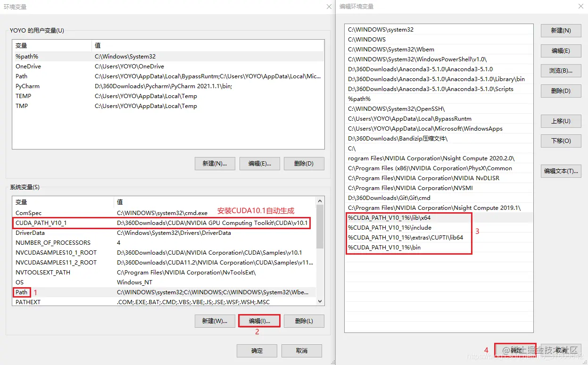Select the NVTOOLSEXT_PATH variable
This screenshot has height=365, width=588.
pyautogui.click(x=164, y=272)
